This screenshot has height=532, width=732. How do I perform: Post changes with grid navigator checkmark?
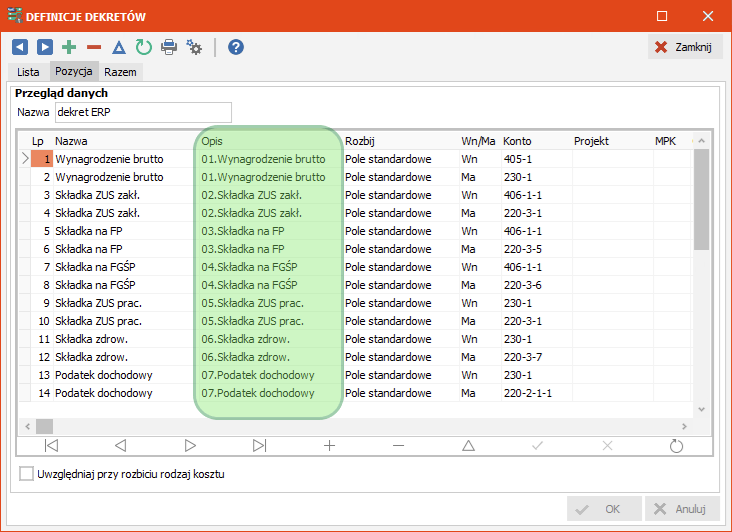click(x=537, y=446)
